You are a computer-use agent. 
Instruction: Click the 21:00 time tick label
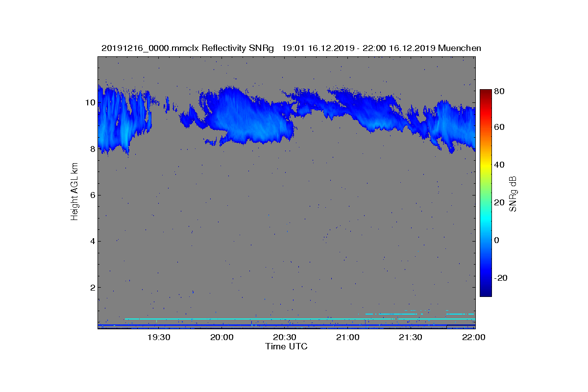click(x=347, y=337)
